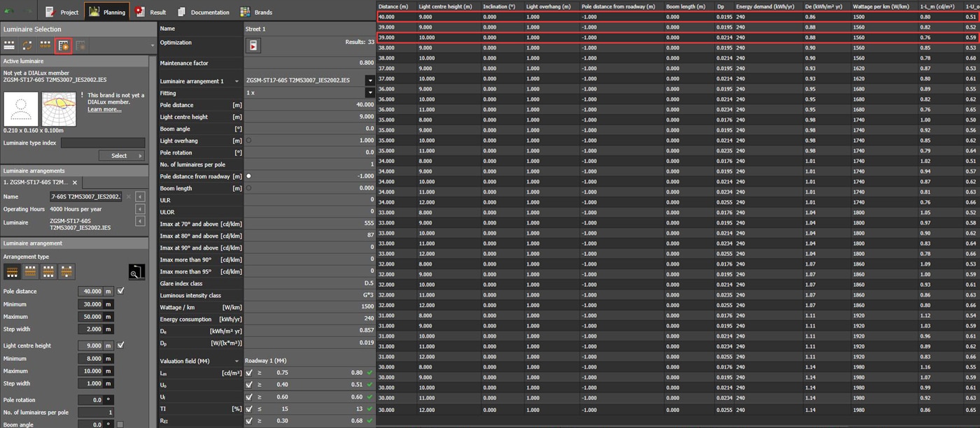Screen dimensions: 980x428
Task: Switch to the Planning tab
Action: click(x=106, y=12)
